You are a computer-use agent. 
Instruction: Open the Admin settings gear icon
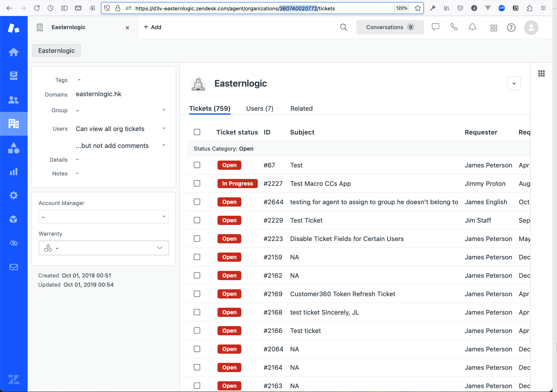click(14, 195)
